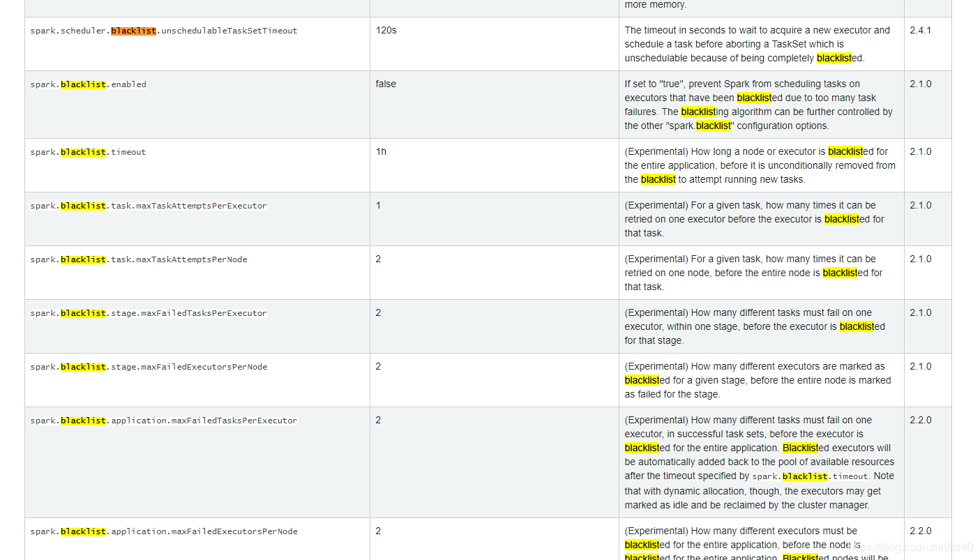Select default value 2 for stage.maxFailedTasksPerExecutor

pyautogui.click(x=378, y=312)
